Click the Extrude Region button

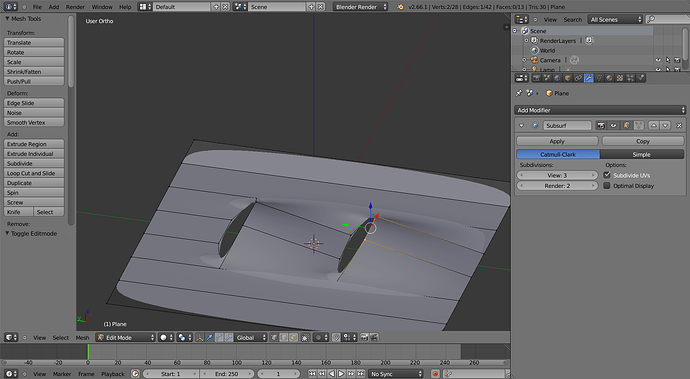coord(34,144)
